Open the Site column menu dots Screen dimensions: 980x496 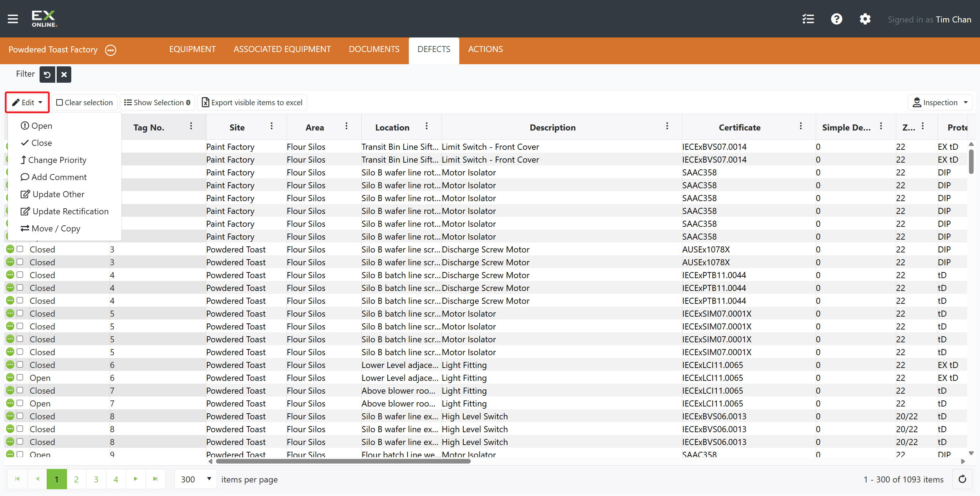[x=272, y=126]
